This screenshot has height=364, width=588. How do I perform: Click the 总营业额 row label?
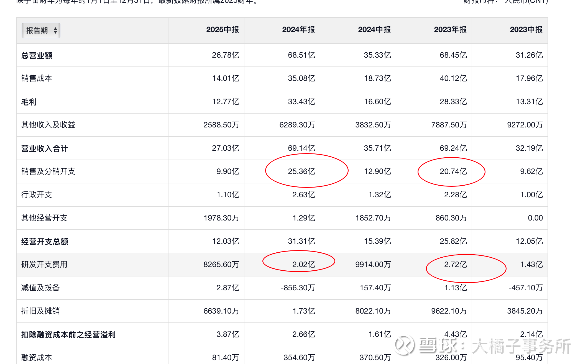coord(37,55)
